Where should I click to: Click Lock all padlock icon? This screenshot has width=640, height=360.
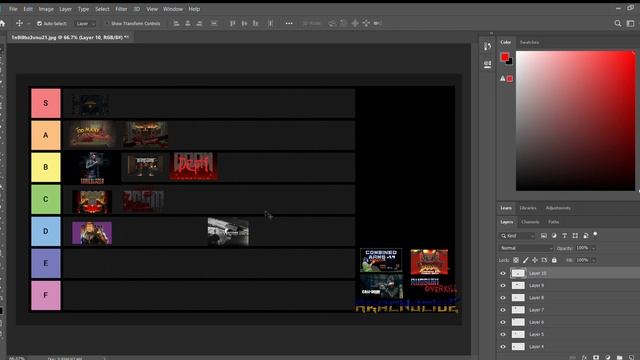pyautogui.click(x=554, y=260)
